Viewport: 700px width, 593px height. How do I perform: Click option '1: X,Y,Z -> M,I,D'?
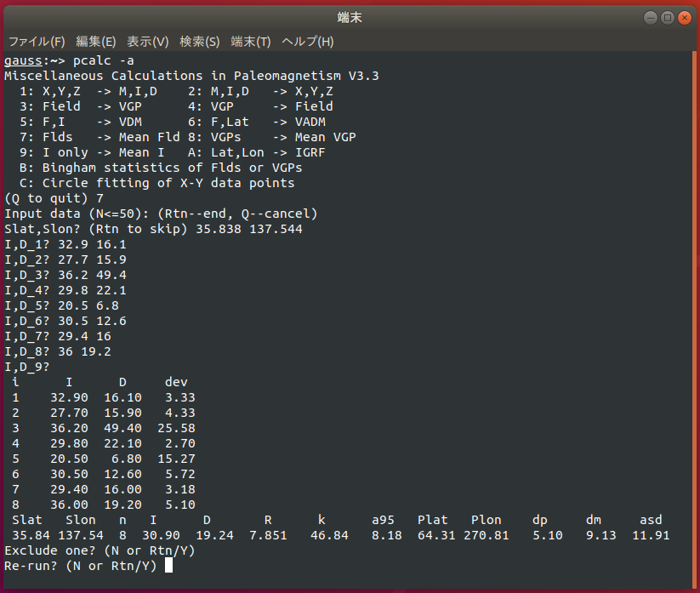pyautogui.click(x=88, y=92)
